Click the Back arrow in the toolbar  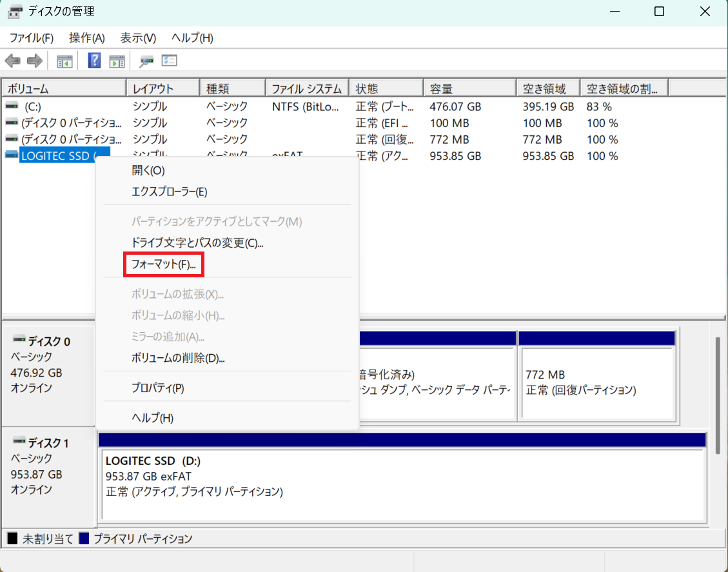pyautogui.click(x=12, y=61)
